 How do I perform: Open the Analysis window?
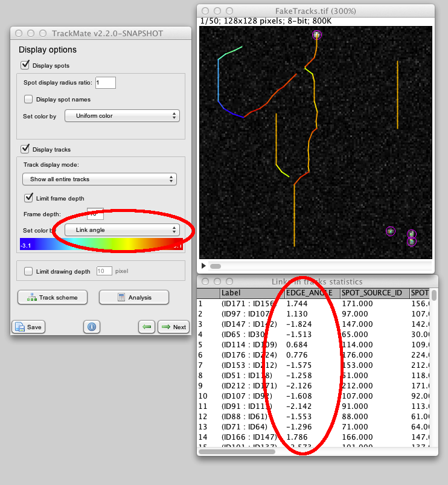[134, 297]
